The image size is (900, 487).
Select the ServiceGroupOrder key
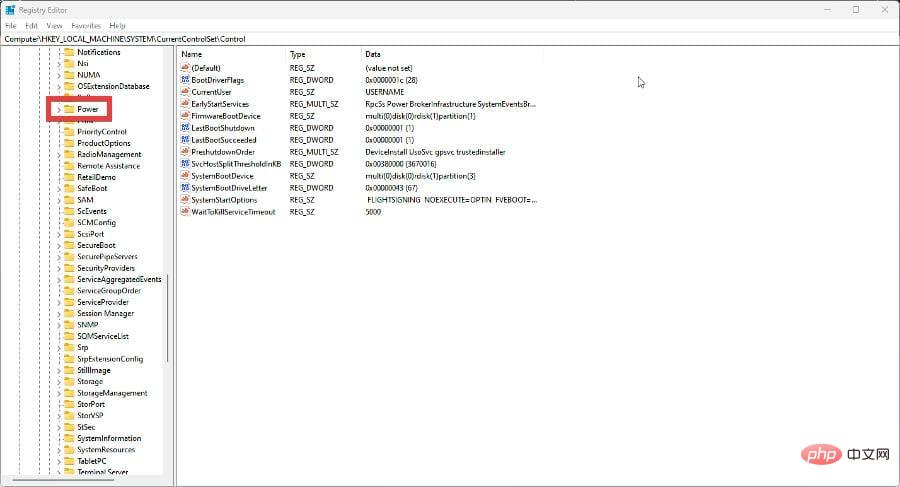click(109, 291)
